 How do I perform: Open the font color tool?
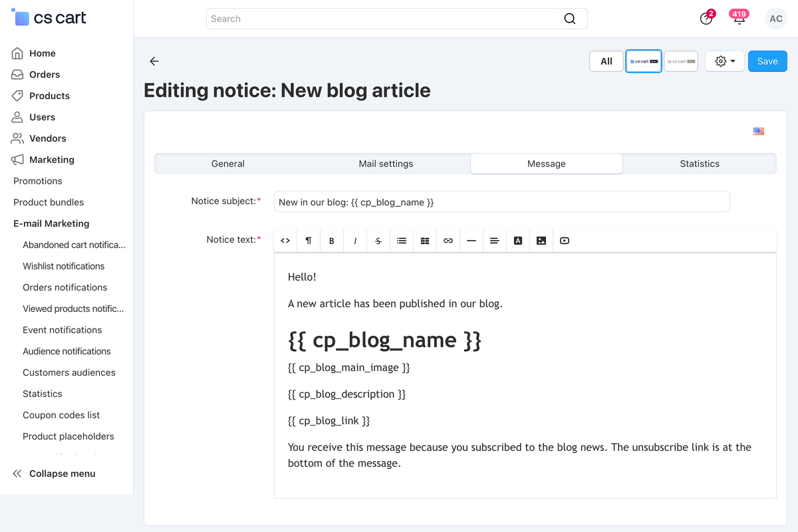(x=518, y=241)
